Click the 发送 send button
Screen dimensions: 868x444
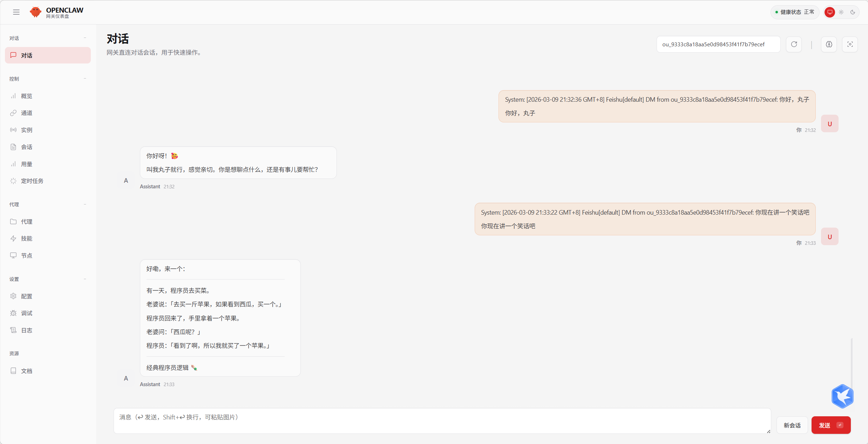tap(830, 425)
